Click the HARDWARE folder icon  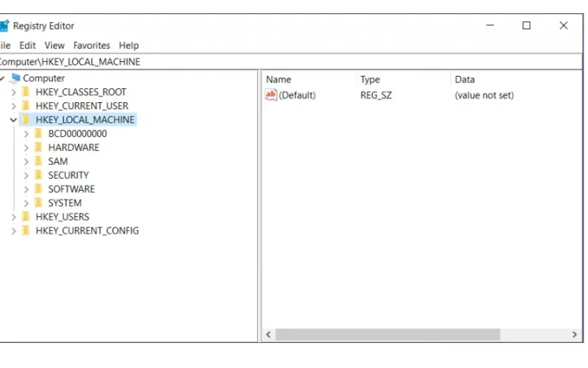(x=38, y=148)
